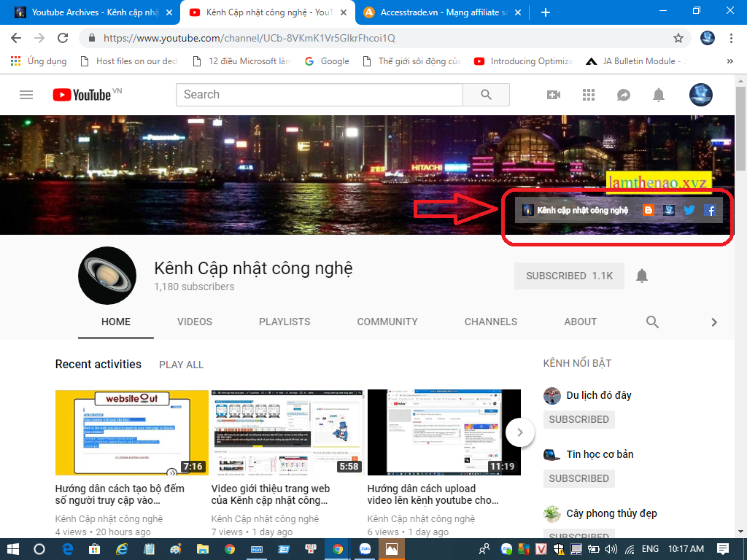Open the notifications bell in header
Image resolution: width=747 pixels, height=560 pixels.
(x=659, y=95)
